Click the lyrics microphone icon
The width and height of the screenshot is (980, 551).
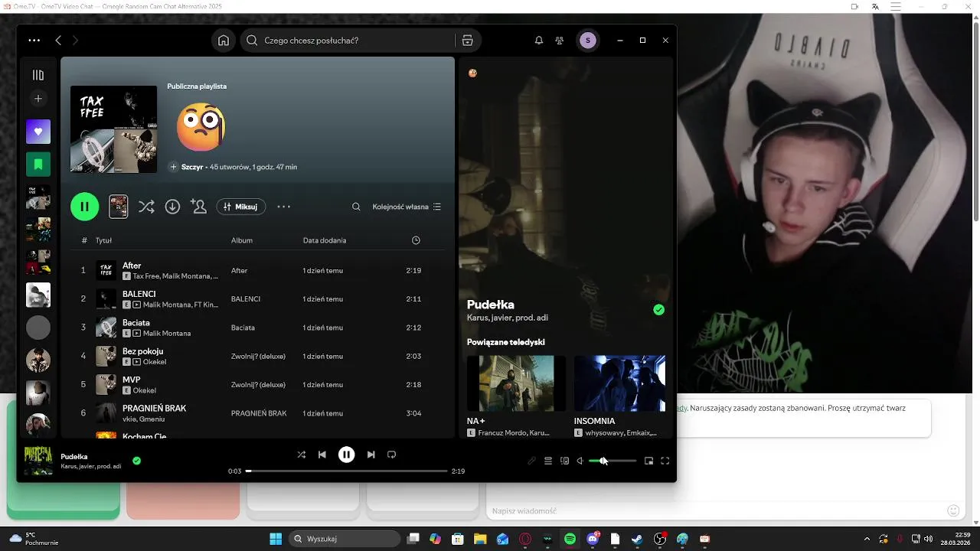531,461
